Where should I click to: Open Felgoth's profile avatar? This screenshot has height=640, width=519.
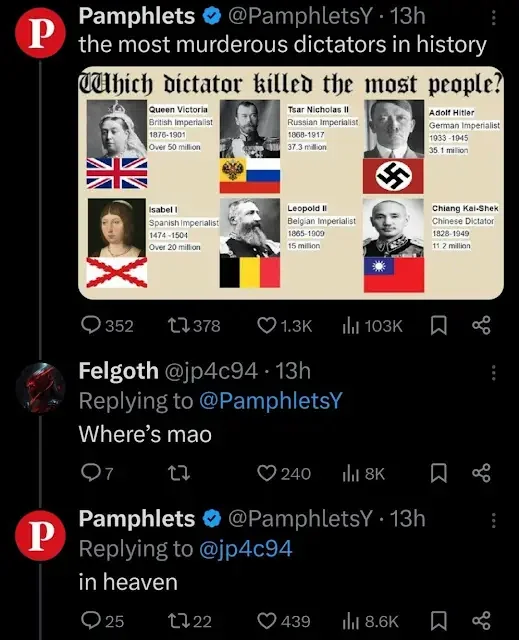[40, 387]
